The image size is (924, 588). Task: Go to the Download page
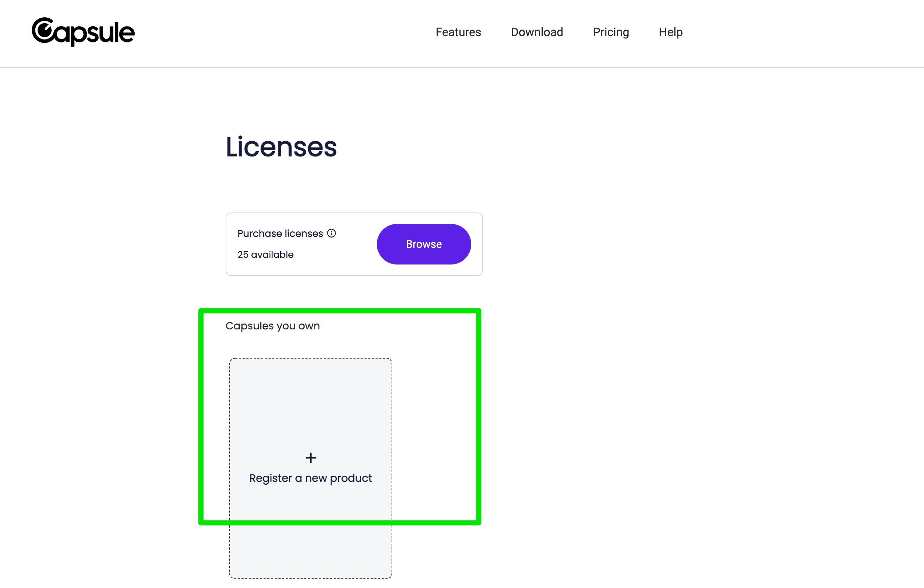click(536, 32)
